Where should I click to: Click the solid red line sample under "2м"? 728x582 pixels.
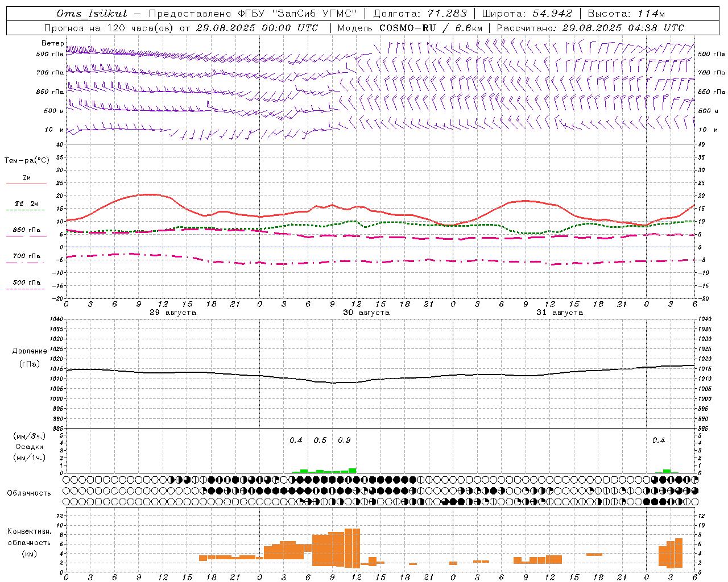pos(26,184)
